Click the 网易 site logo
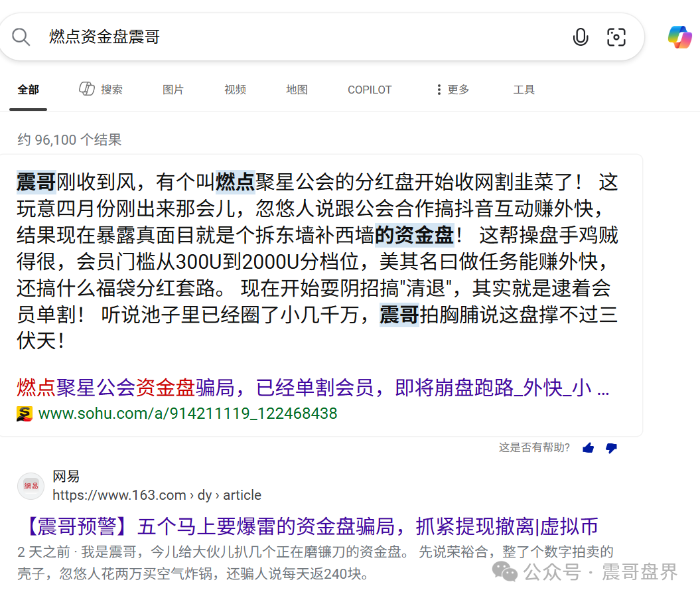 [31, 486]
